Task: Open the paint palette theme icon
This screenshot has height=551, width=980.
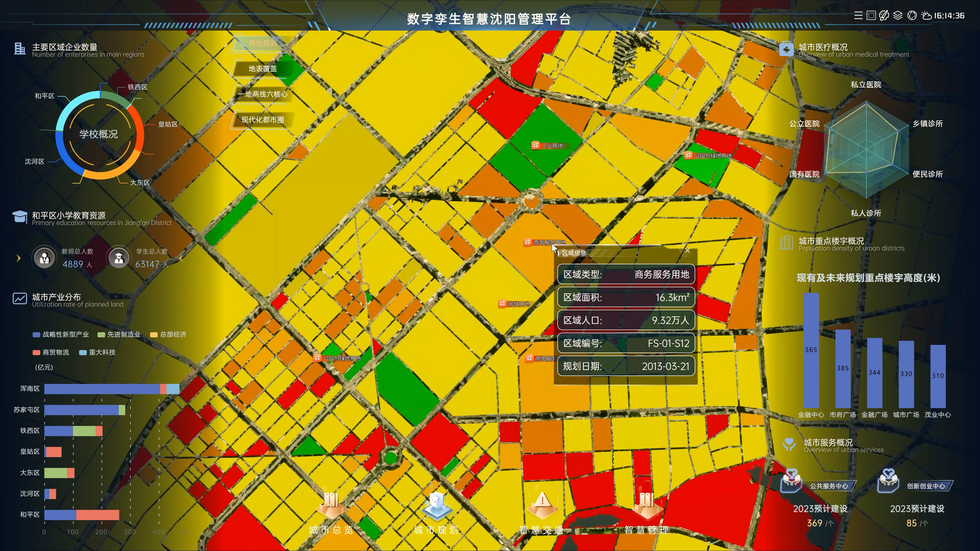Action: coord(884,16)
